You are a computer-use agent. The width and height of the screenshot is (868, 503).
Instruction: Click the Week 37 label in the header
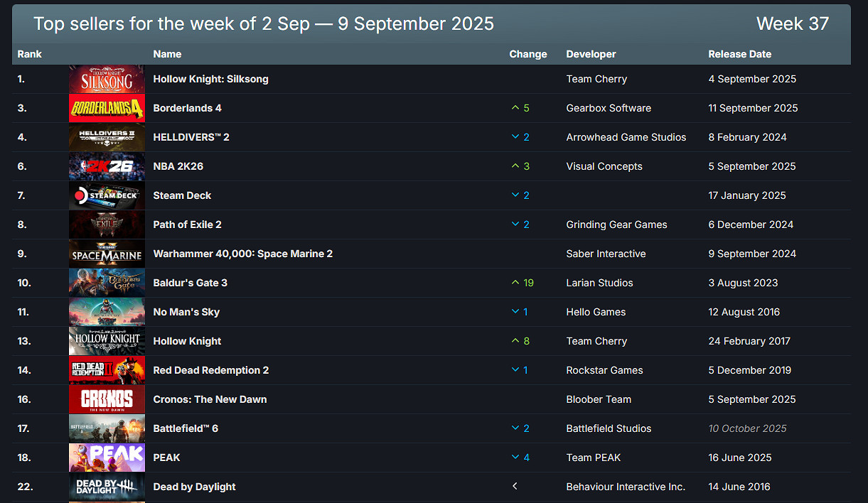coord(793,23)
